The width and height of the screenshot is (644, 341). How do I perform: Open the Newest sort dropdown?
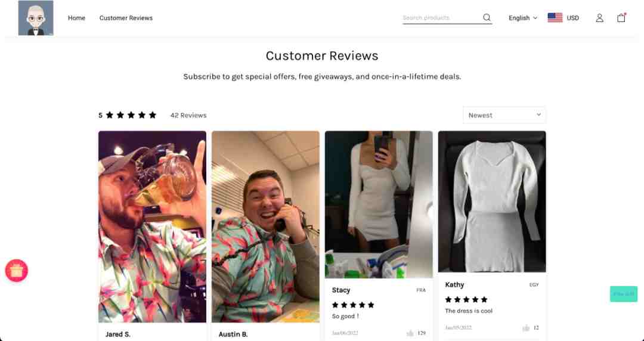[x=504, y=115]
